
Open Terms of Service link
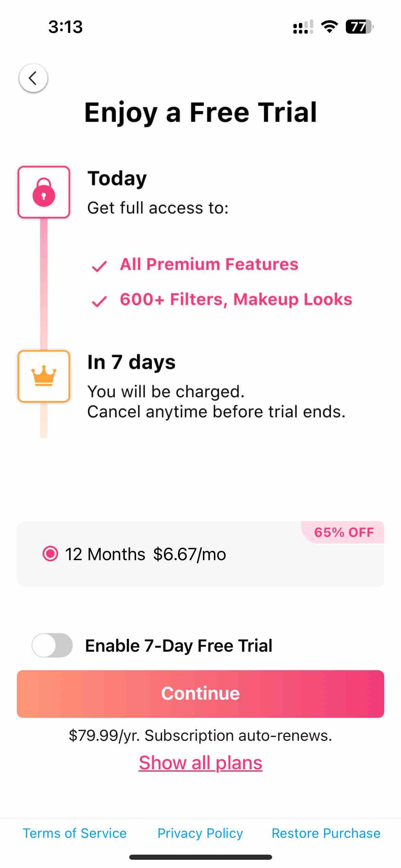click(x=75, y=833)
